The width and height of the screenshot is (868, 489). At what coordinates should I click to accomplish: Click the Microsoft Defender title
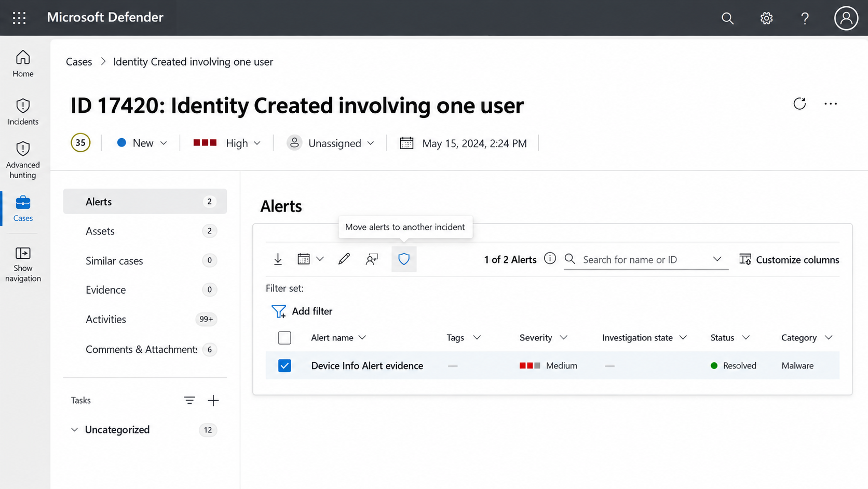coord(105,17)
